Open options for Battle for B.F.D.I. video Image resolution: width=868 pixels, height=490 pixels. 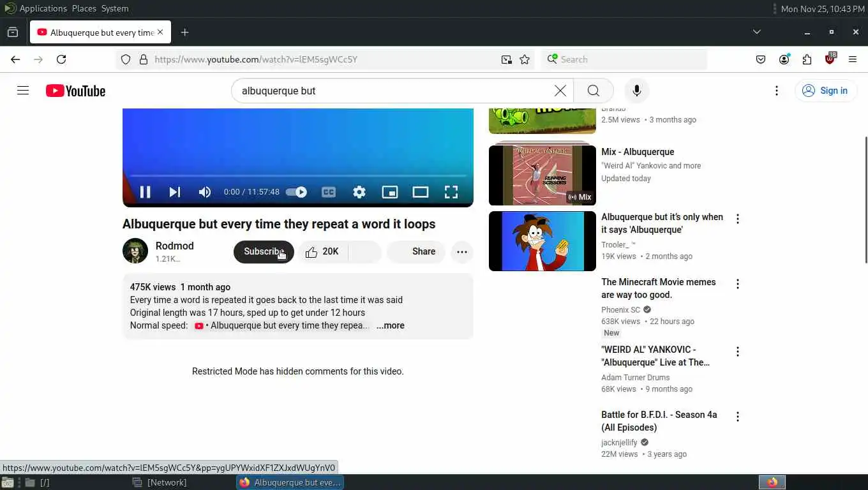coord(738,417)
